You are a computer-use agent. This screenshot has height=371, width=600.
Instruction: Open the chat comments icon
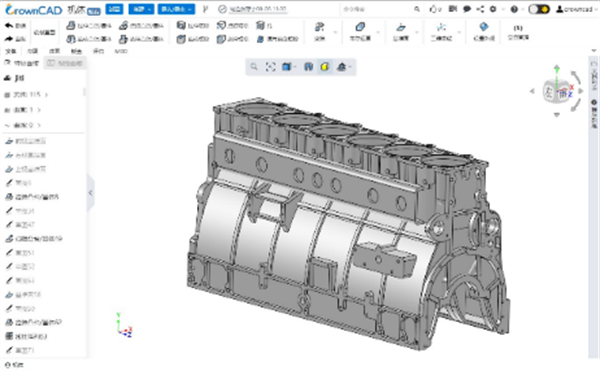click(x=467, y=9)
